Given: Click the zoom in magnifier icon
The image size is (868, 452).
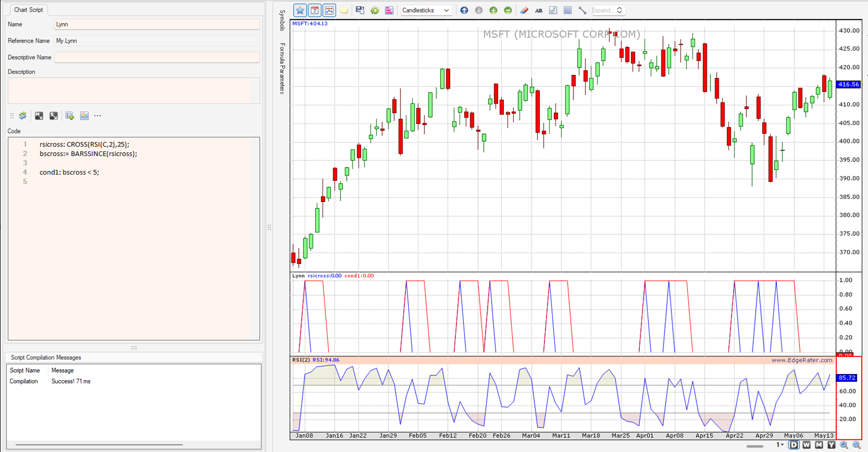Looking at the screenshot, I should tap(844, 445).
